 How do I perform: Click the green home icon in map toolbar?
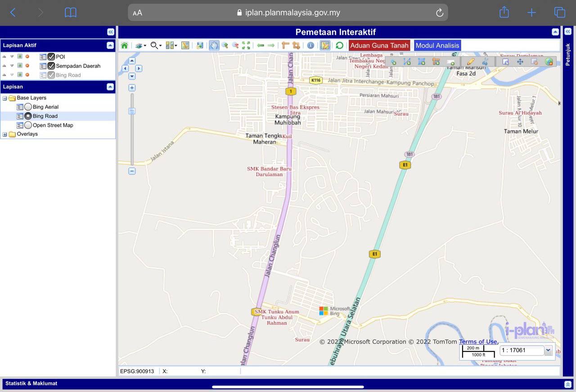(124, 45)
